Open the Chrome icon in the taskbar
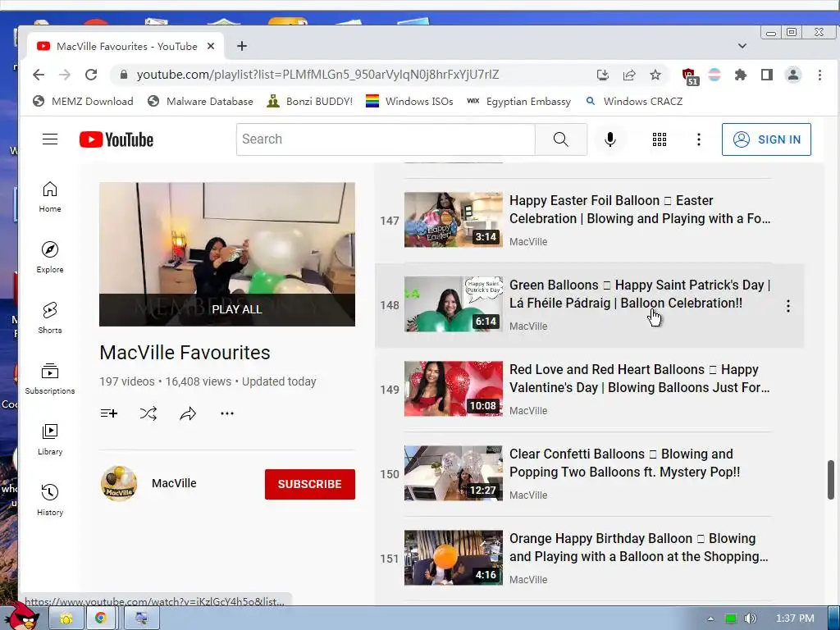Viewport: 840px width, 630px height. [x=100, y=619]
